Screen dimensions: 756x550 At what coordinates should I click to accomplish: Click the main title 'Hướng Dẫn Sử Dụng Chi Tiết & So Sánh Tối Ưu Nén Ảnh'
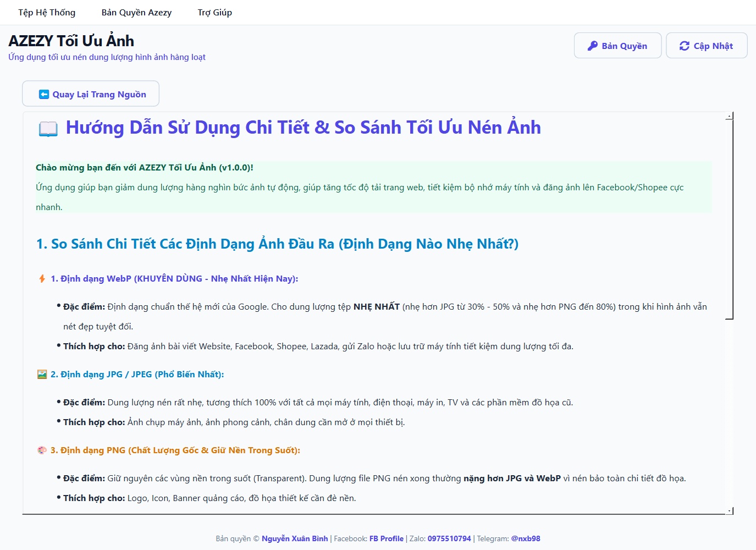point(303,128)
